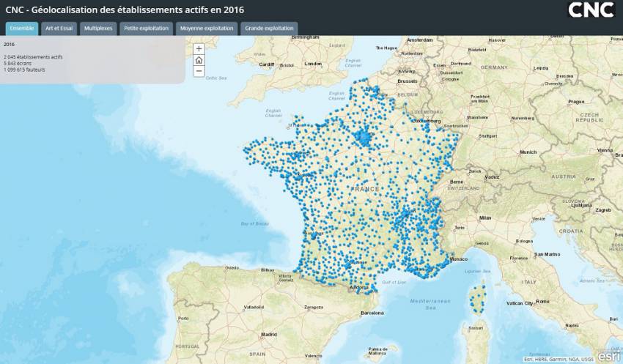Open the Multiplexes tab
The height and width of the screenshot is (364, 623).
98,29
